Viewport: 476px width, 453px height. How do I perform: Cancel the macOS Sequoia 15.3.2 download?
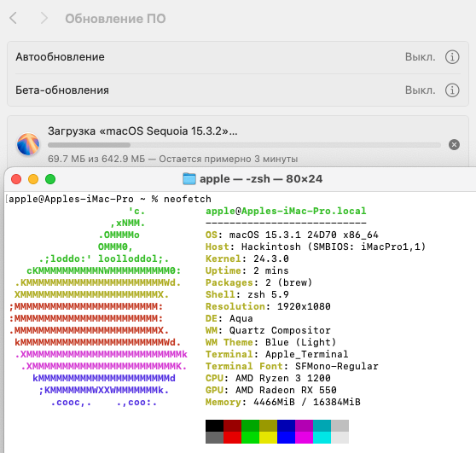(454, 144)
